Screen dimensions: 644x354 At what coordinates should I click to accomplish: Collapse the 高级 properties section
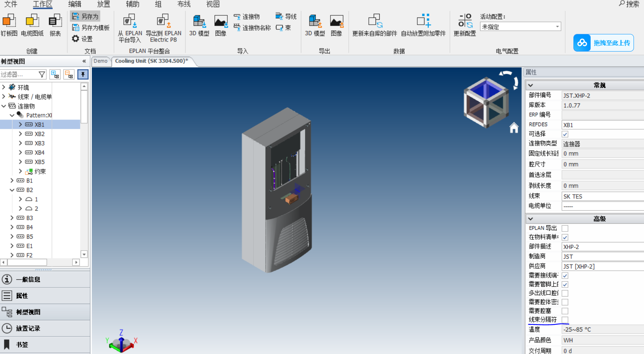pos(531,219)
